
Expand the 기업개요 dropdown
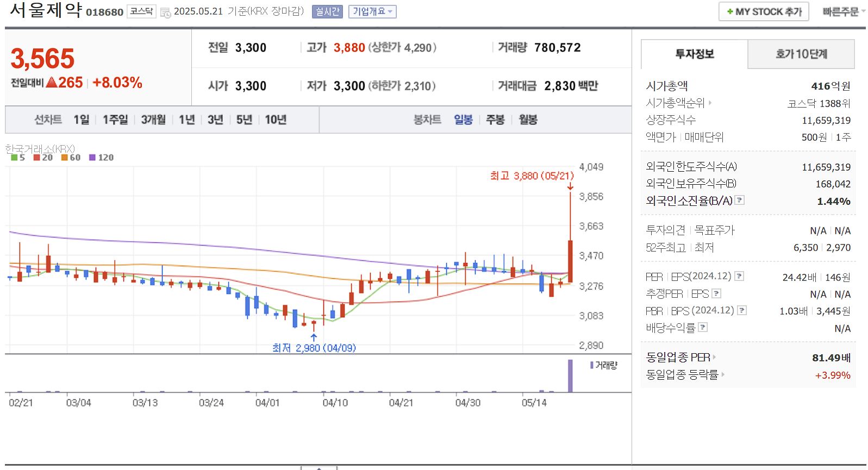[x=372, y=11]
